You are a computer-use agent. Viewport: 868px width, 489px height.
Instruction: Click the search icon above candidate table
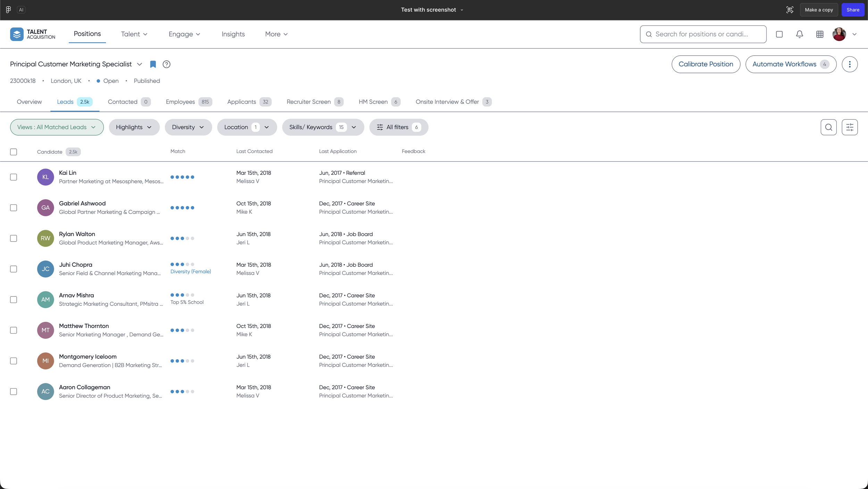coord(828,127)
